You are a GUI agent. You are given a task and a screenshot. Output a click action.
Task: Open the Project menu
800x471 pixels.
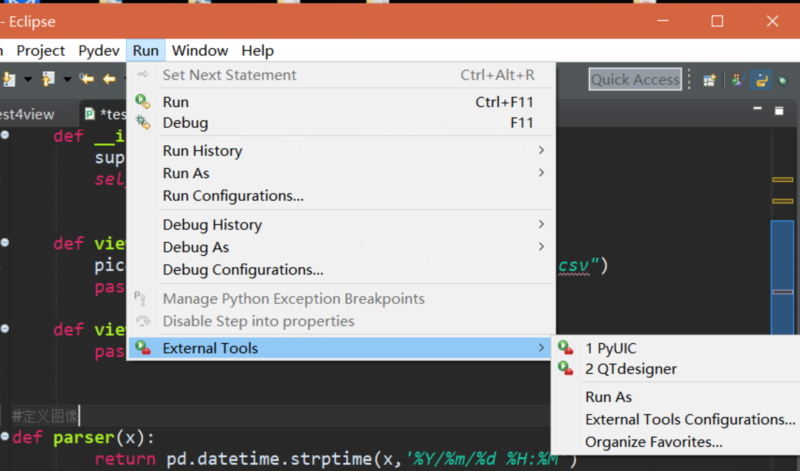(x=40, y=51)
